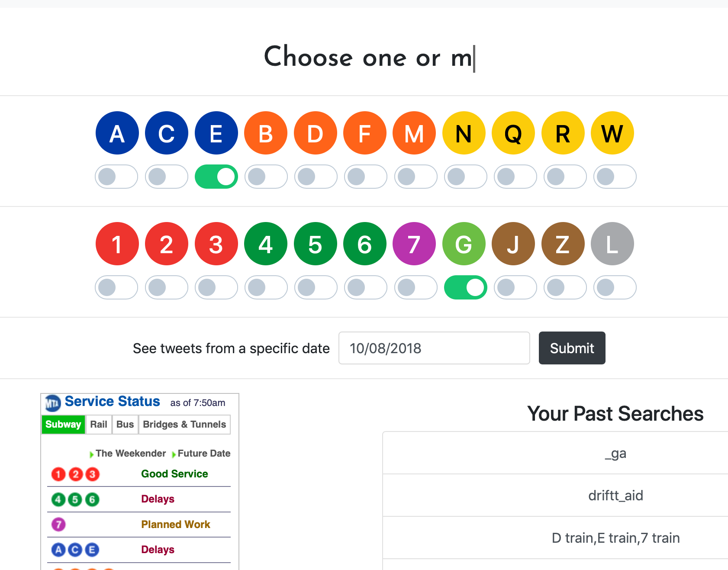Switch to the Rail tab
Viewport: 728px width, 570px height.
coord(99,424)
